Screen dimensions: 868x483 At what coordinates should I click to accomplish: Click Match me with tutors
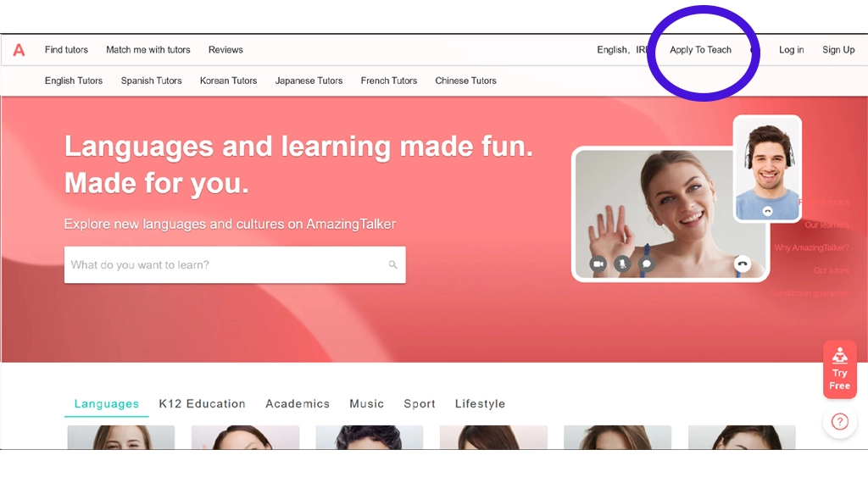click(147, 50)
